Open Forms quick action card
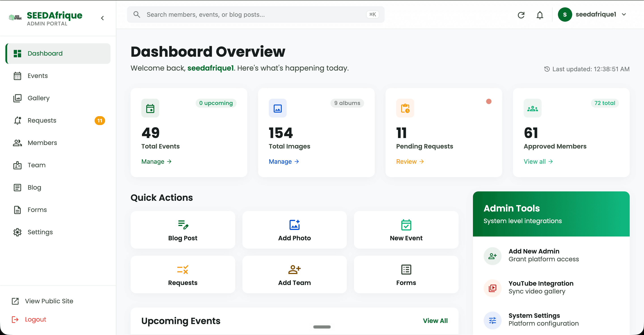644x335 pixels. pos(406,275)
